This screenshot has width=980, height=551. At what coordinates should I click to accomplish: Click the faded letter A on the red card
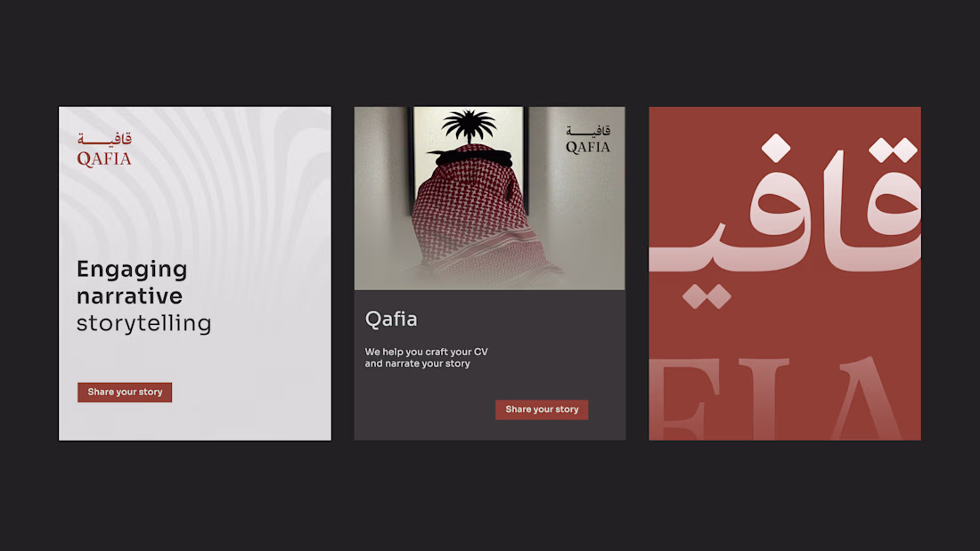(866, 399)
